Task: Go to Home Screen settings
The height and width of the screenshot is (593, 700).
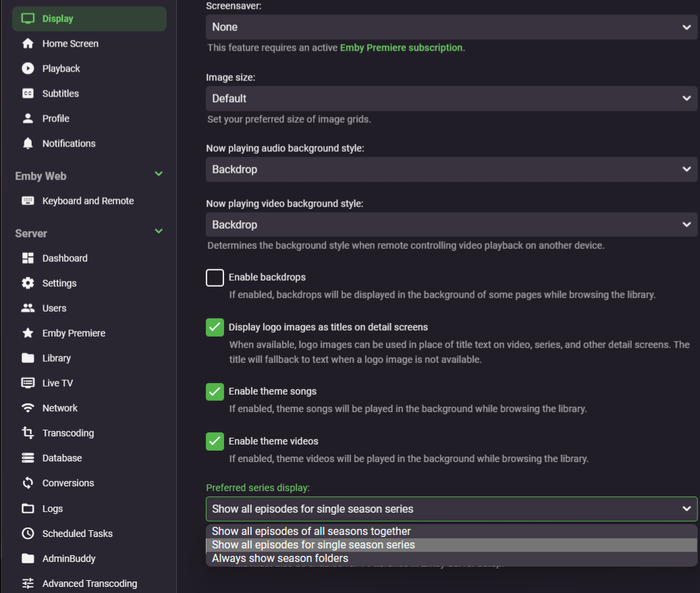Action: tap(70, 43)
